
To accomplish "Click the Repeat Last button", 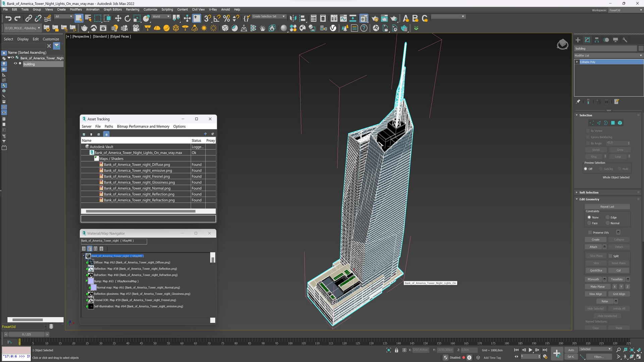I will pos(607,207).
